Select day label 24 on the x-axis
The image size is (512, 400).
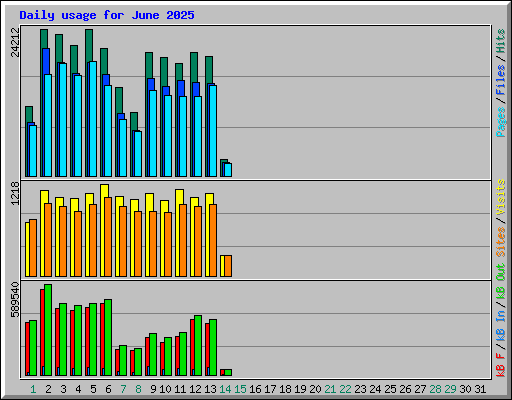click(375, 389)
